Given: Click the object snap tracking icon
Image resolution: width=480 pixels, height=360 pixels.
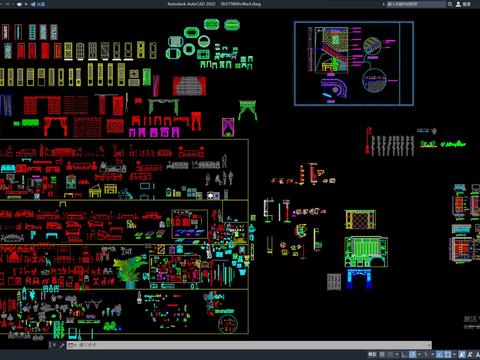Looking at the screenshot, I should click(x=439, y=354).
